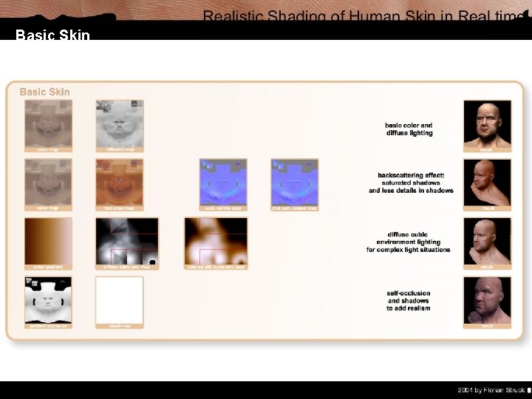View result image for basic color and diffuse lighting

coord(487,124)
